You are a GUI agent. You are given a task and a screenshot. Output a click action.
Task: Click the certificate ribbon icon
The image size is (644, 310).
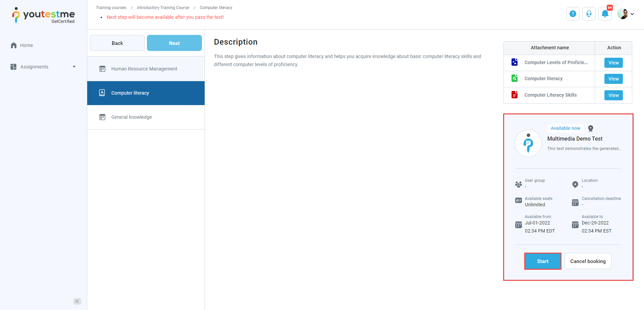click(x=591, y=128)
